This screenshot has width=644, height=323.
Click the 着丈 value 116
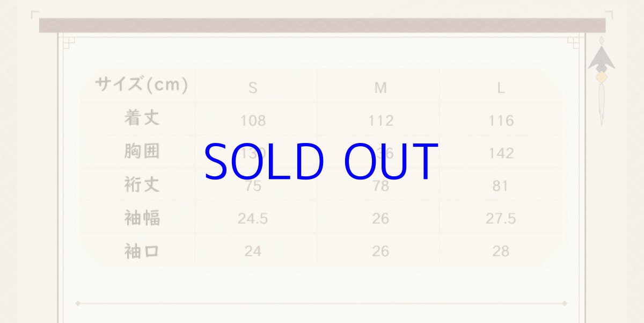coord(501,121)
